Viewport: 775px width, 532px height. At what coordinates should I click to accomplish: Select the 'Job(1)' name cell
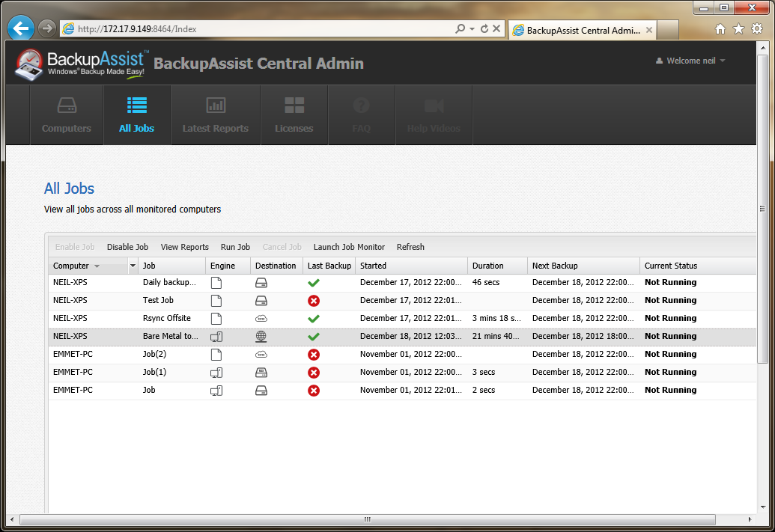point(172,373)
